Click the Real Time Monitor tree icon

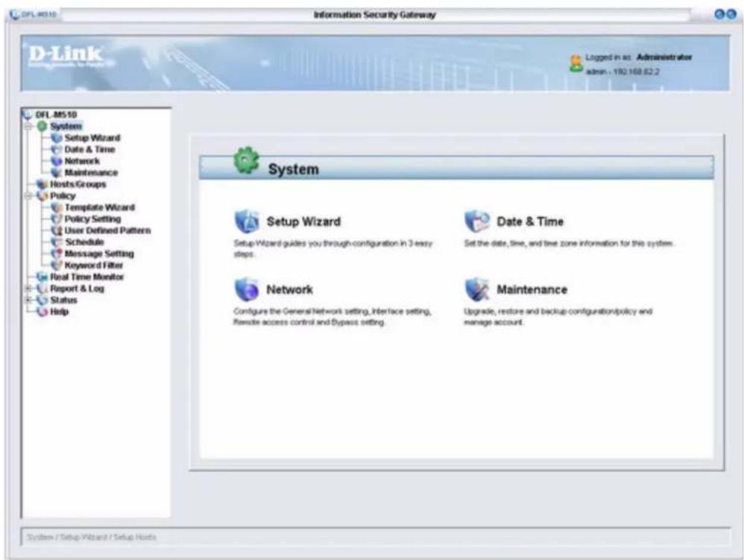pos(42,277)
